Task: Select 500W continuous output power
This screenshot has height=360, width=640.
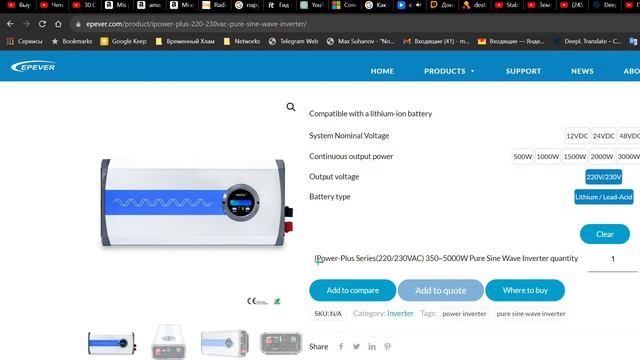Action: point(522,157)
